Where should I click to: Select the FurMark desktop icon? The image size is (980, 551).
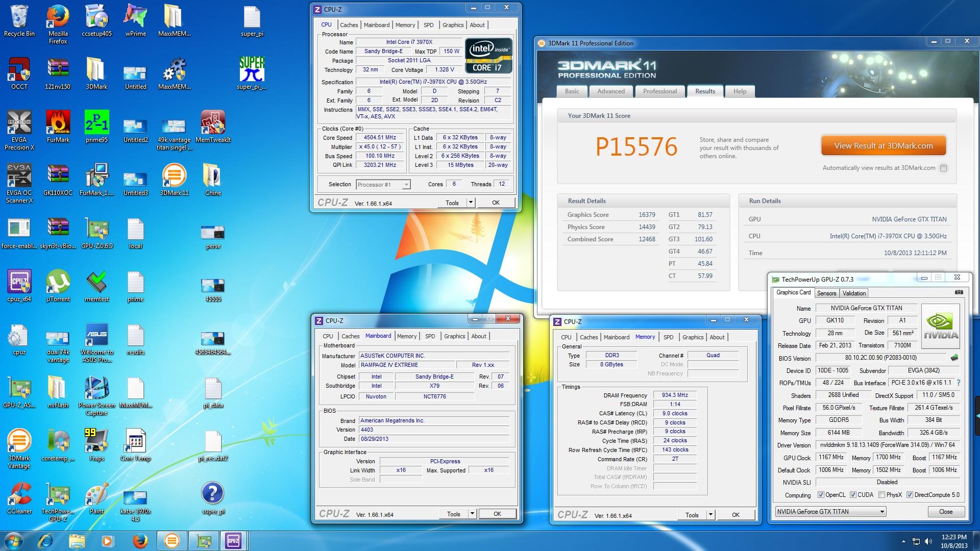point(58,127)
